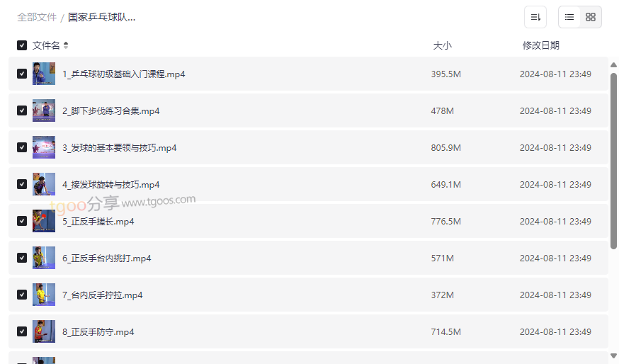Uncheck the 8_正反手防守.mp4 checkbox
This screenshot has width=619, height=364.
tap(22, 331)
